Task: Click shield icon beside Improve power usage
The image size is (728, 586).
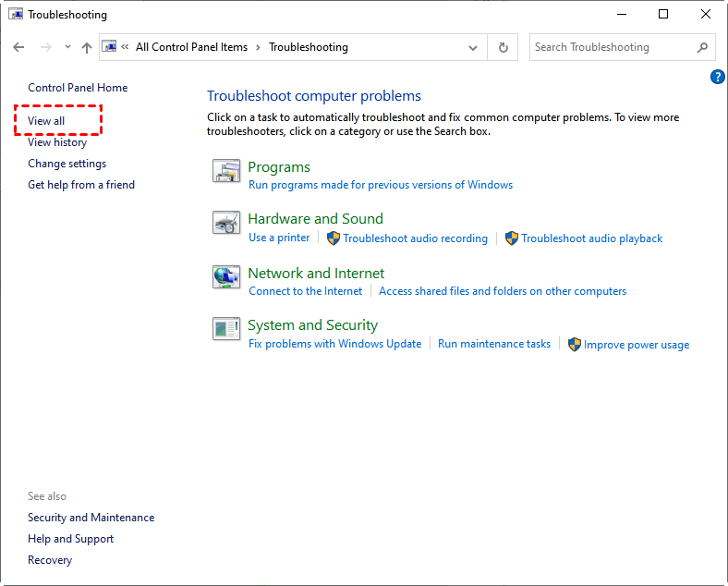Action: [x=575, y=345]
